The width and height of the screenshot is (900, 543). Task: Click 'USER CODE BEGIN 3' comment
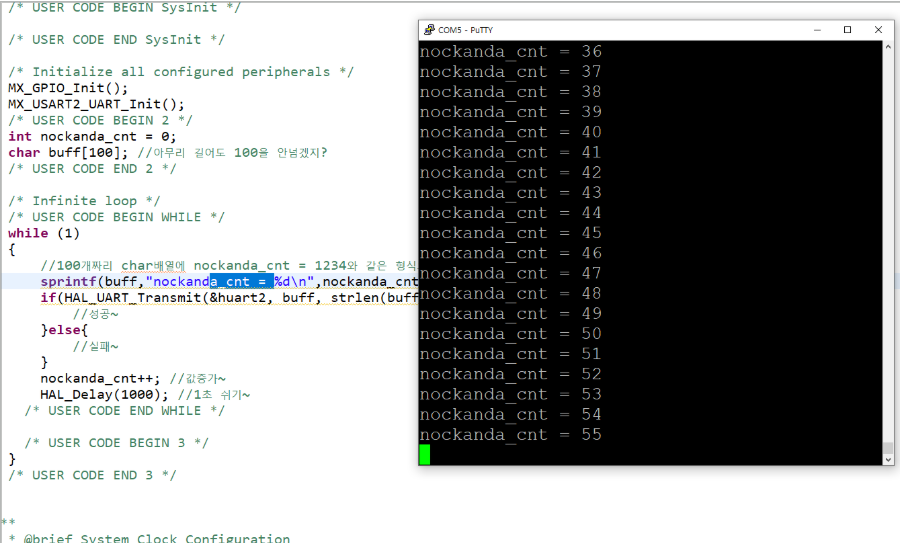click(117, 443)
